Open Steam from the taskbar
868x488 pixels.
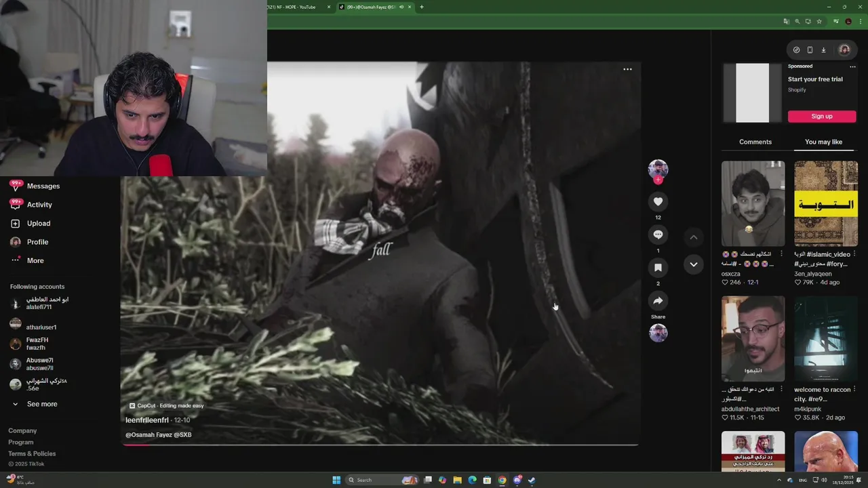[x=532, y=480]
